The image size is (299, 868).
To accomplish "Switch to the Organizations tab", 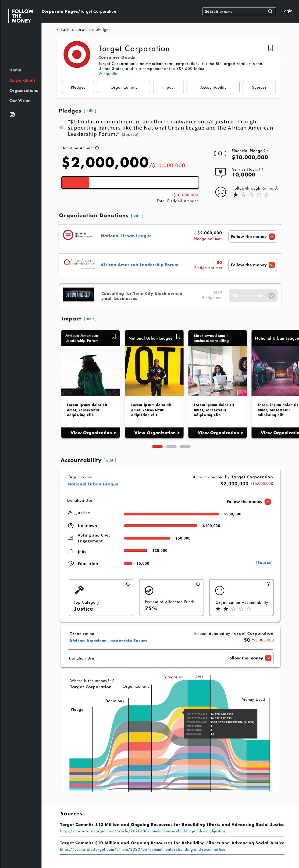I will pos(124,87).
